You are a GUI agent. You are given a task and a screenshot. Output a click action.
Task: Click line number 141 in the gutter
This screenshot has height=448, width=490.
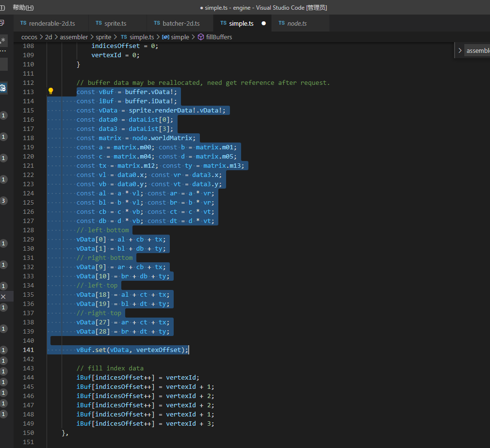pos(28,350)
